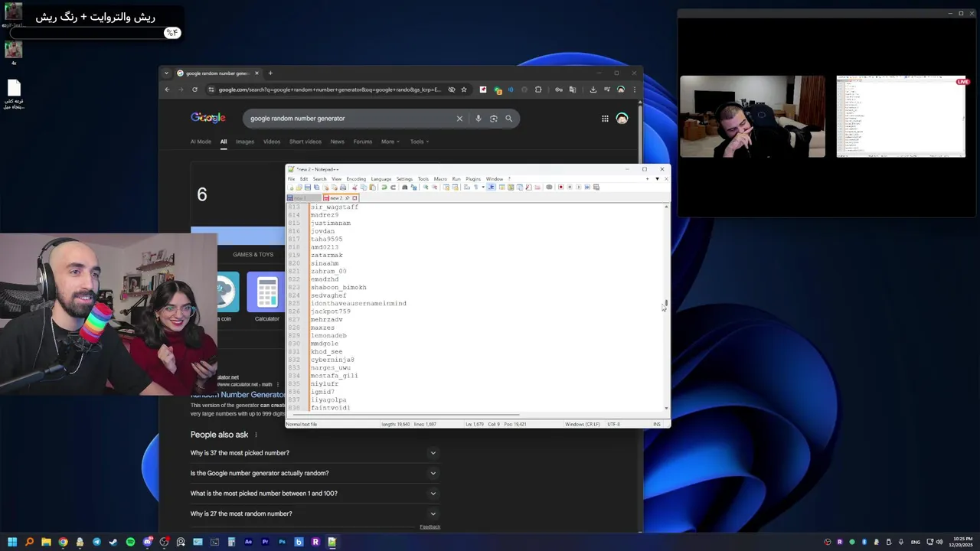Expand Chrome tab search chevron
980x551 pixels.
click(x=167, y=73)
